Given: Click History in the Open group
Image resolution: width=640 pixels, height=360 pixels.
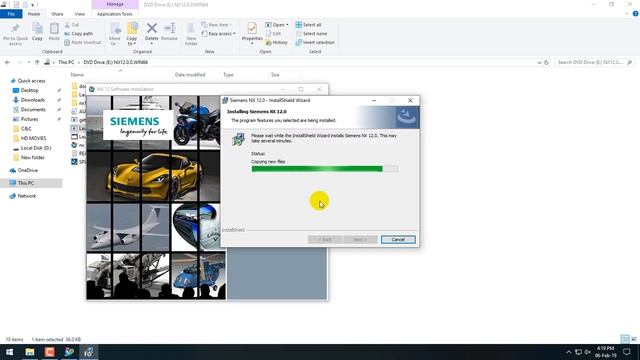Looking at the screenshot, I should [x=276, y=42].
